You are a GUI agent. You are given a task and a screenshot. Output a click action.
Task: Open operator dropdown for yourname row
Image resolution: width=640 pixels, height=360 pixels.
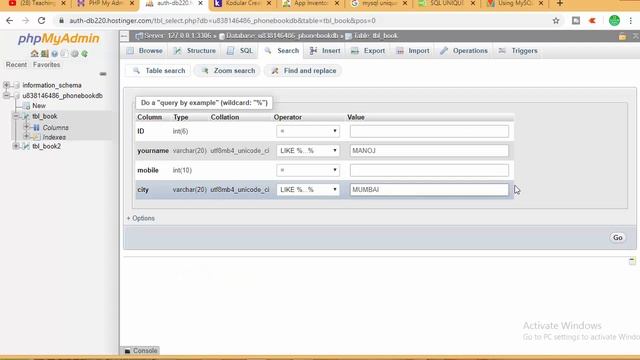(308, 151)
